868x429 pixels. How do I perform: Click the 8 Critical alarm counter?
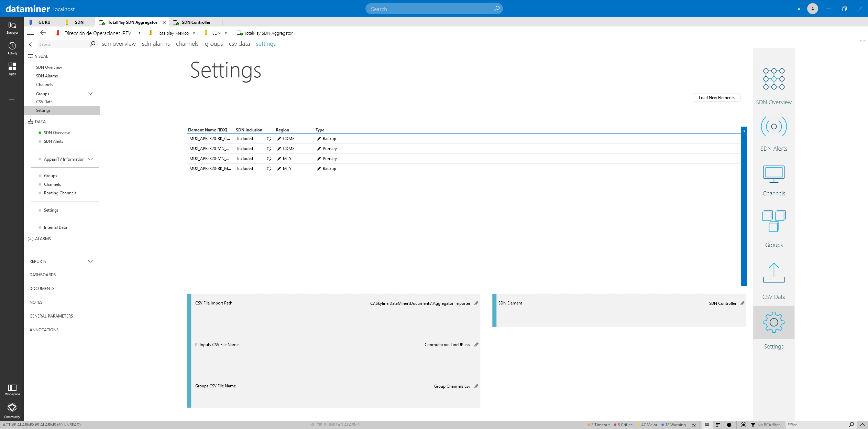point(624,425)
